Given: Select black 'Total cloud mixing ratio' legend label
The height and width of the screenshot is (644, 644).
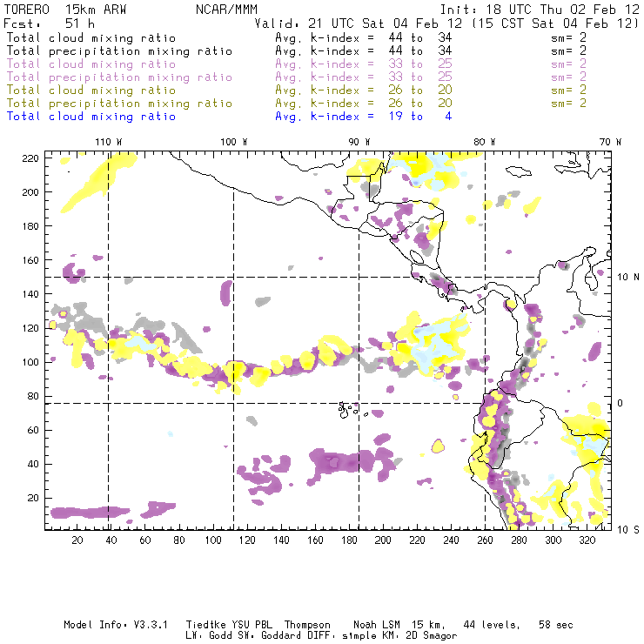Looking at the screenshot, I should tap(91, 37).
